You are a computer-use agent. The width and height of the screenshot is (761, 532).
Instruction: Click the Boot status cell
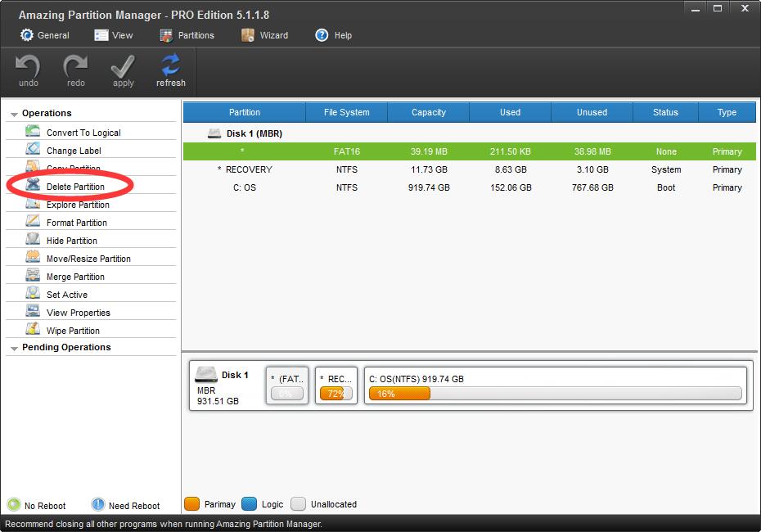point(666,187)
